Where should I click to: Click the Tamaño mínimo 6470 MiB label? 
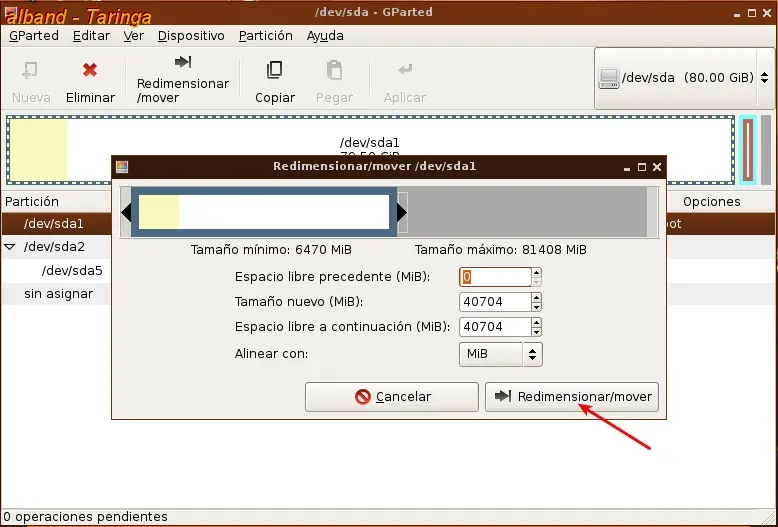[x=271, y=250]
